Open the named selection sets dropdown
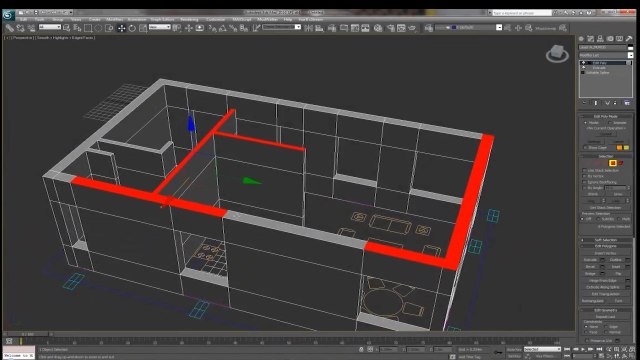The width and height of the screenshot is (640, 360). 282,27
